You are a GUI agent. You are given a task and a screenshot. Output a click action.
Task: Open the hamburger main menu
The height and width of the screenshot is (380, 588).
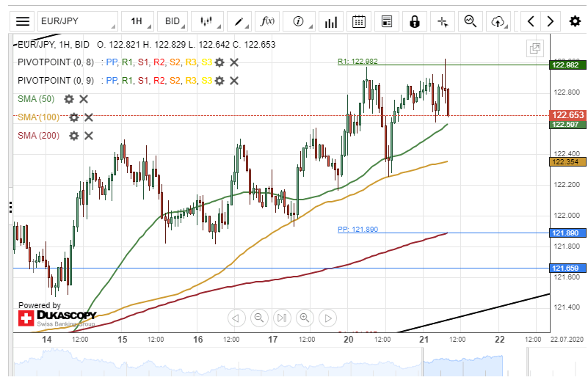pyautogui.click(x=23, y=21)
